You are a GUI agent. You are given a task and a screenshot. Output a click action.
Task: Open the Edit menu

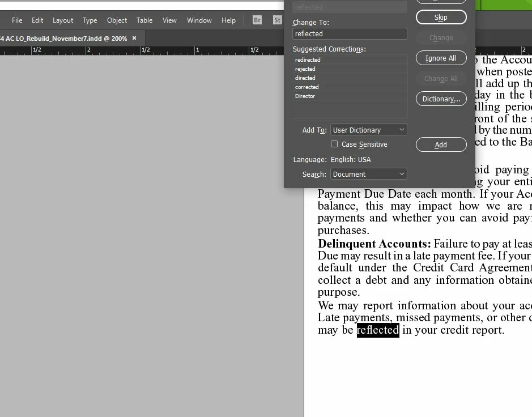(x=37, y=20)
